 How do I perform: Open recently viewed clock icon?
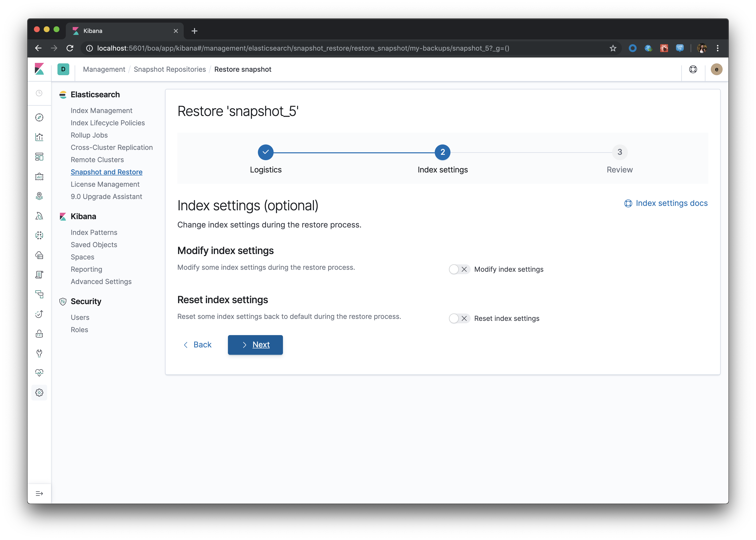pyautogui.click(x=39, y=93)
